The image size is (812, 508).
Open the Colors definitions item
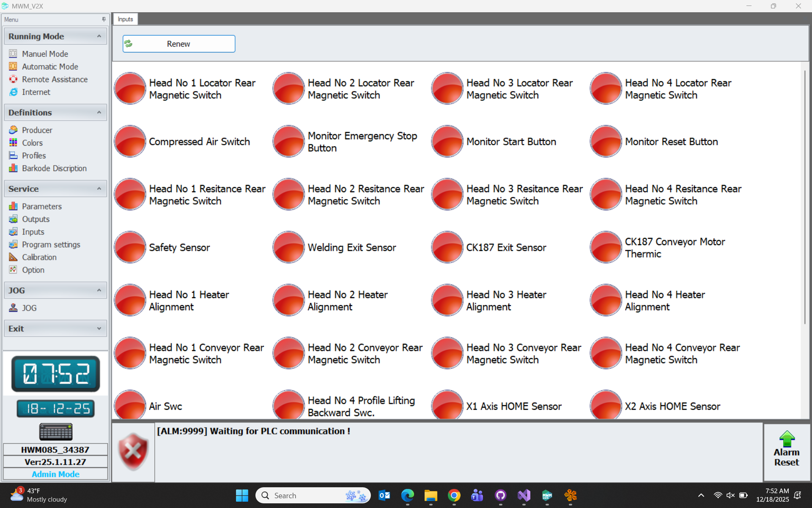[32, 143]
